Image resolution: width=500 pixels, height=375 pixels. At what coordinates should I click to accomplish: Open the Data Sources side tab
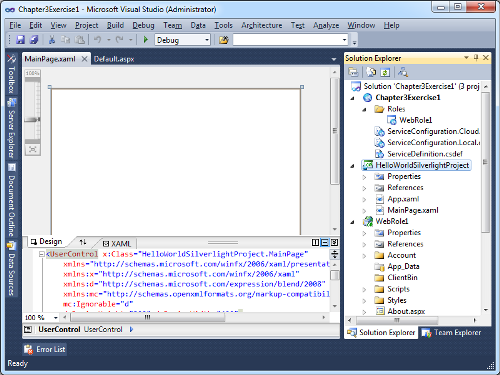coord(11,269)
